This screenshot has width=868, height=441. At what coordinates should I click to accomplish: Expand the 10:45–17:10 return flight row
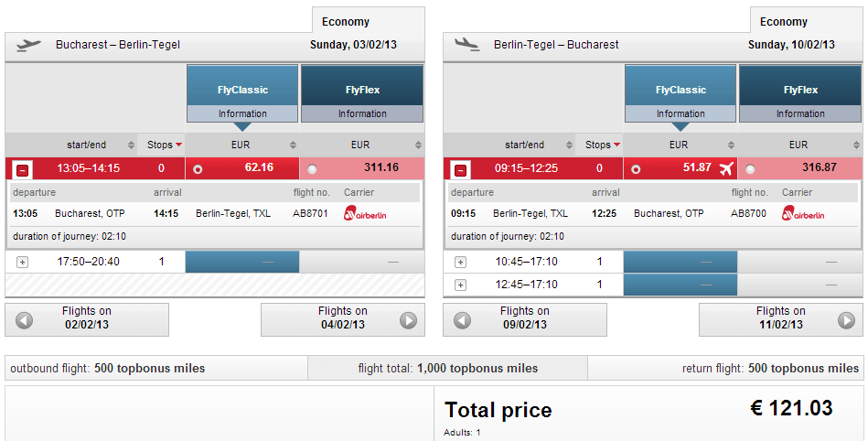tap(460, 262)
